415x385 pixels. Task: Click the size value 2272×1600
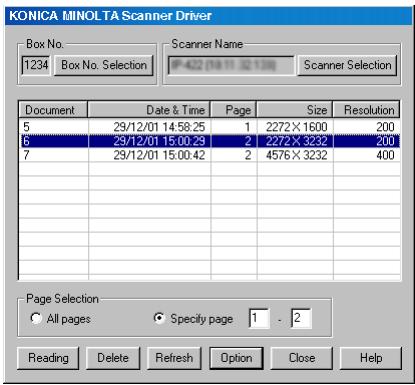(x=297, y=127)
